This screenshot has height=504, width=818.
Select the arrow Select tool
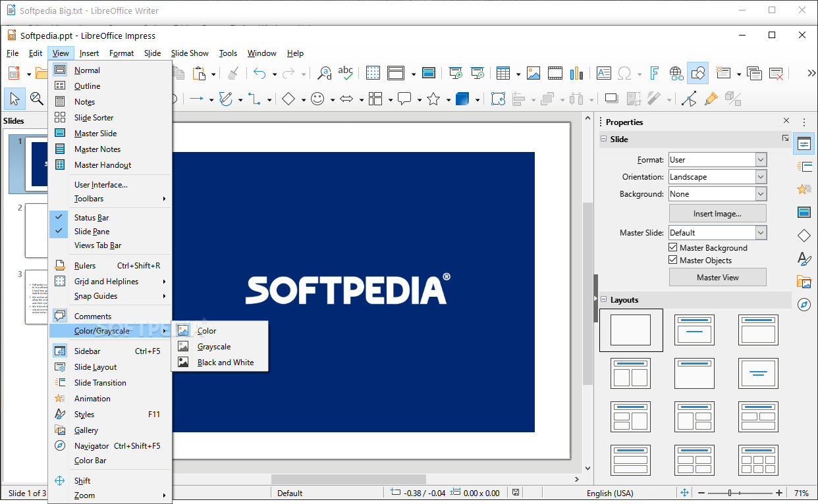click(x=14, y=99)
